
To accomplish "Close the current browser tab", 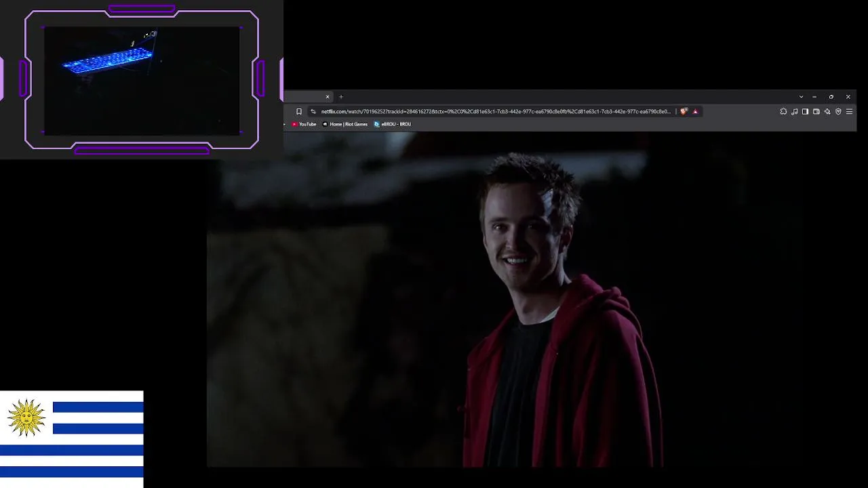I will [x=328, y=97].
